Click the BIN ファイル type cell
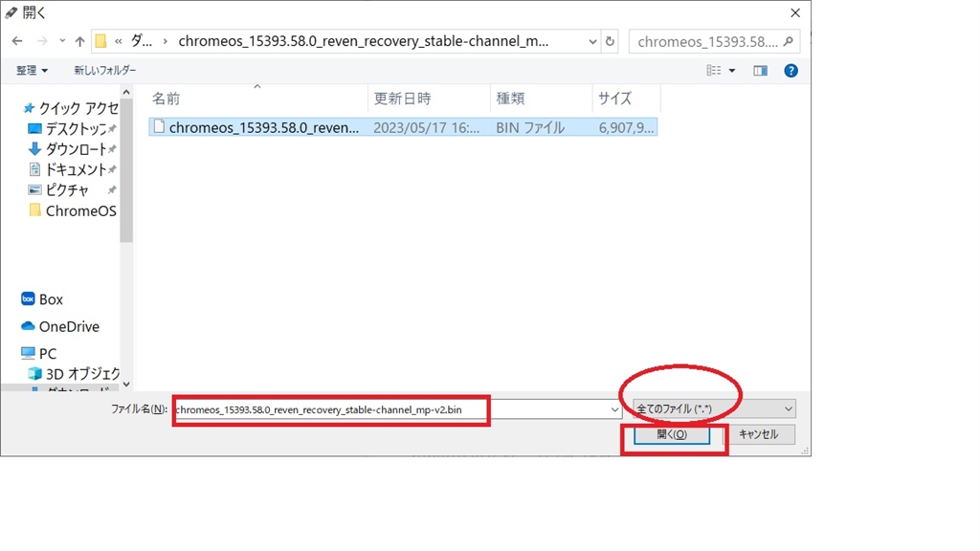The height and width of the screenshot is (551, 980). tap(530, 127)
